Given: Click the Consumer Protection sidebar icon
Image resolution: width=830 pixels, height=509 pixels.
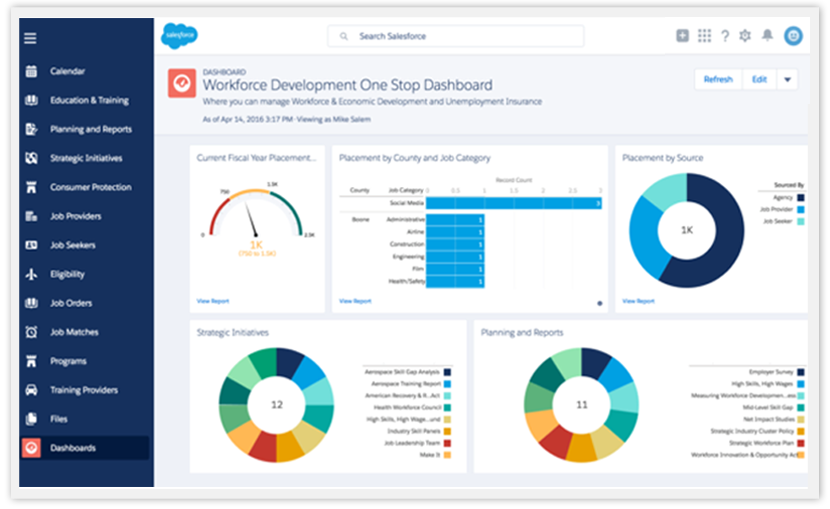Looking at the screenshot, I should (31, 187).
